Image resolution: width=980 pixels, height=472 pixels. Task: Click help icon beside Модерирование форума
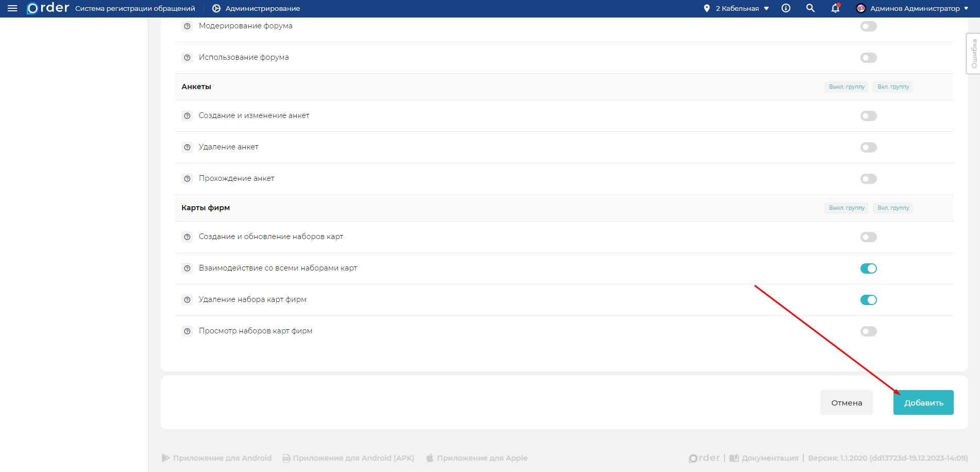[x=188, y=26]
